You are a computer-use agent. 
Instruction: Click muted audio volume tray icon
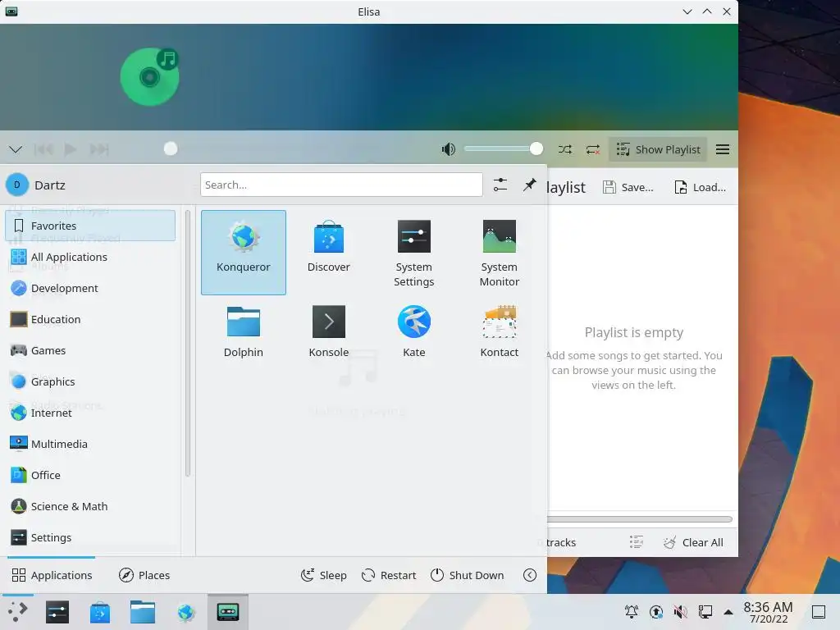pos(680,611)
